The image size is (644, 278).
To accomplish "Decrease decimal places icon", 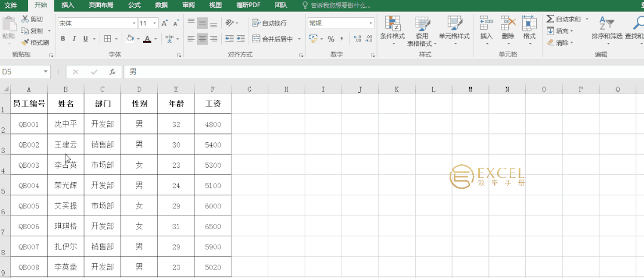I will (369, 39).
